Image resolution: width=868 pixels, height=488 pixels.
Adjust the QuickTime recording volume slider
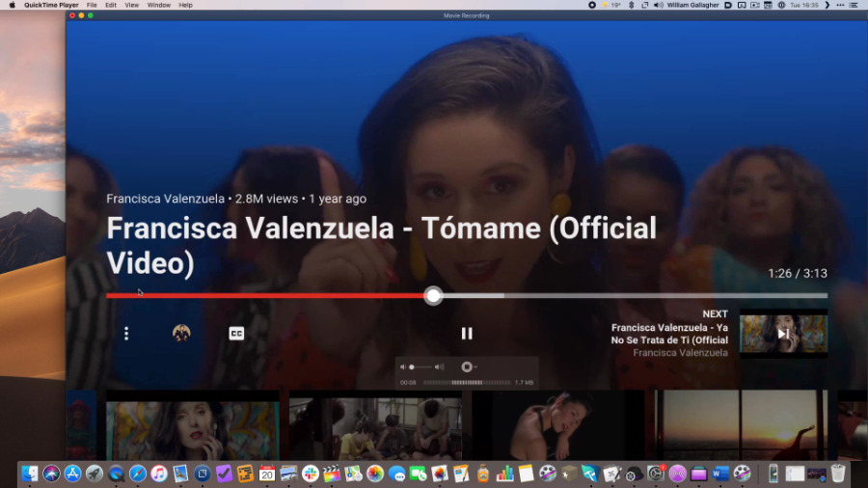(420, 366)
